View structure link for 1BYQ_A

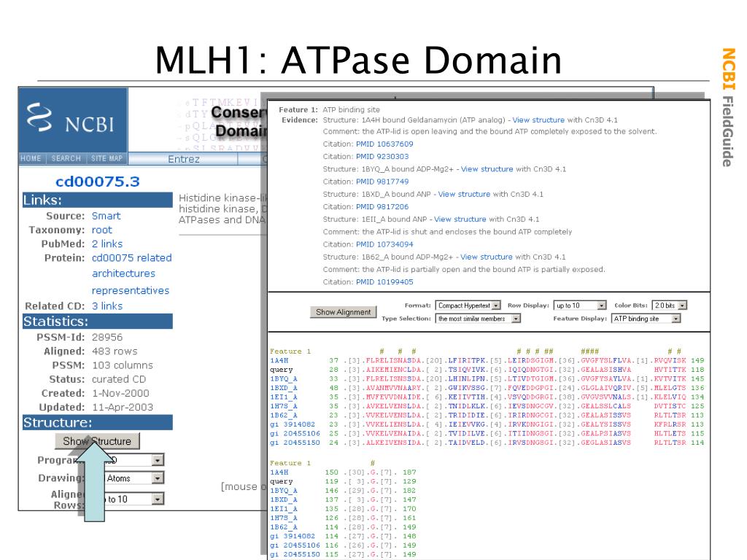pos(487,169)
